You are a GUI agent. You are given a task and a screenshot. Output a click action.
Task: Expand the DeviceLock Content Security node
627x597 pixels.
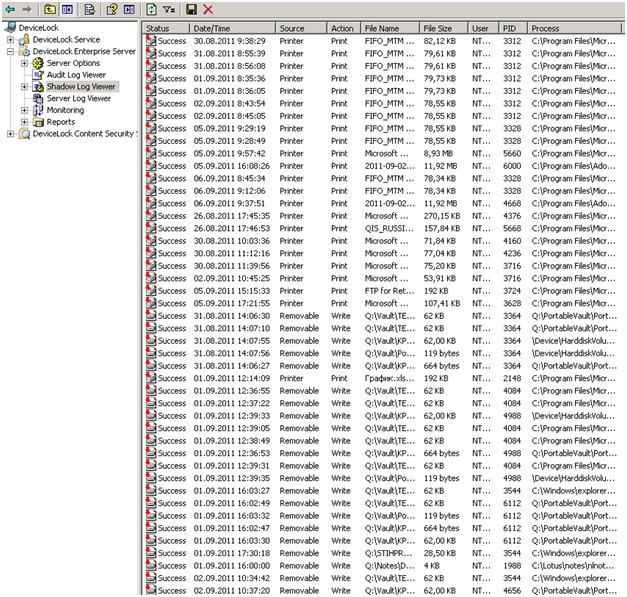point(10,134)
